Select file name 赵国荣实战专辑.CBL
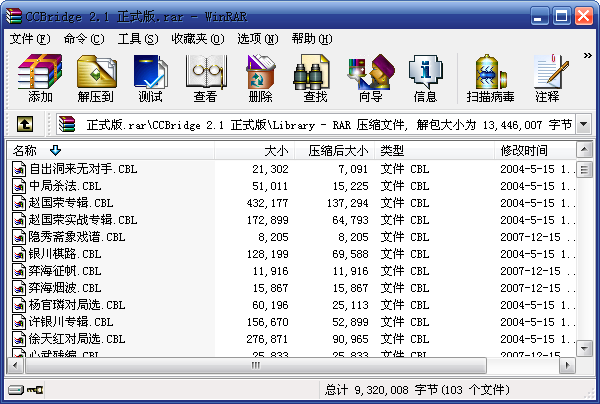 [83, 220]
